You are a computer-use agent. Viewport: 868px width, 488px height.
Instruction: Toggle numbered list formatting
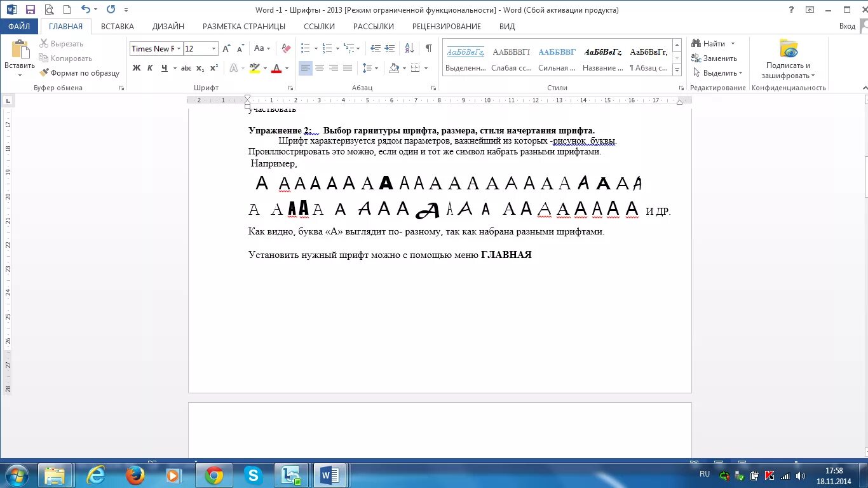327,48
